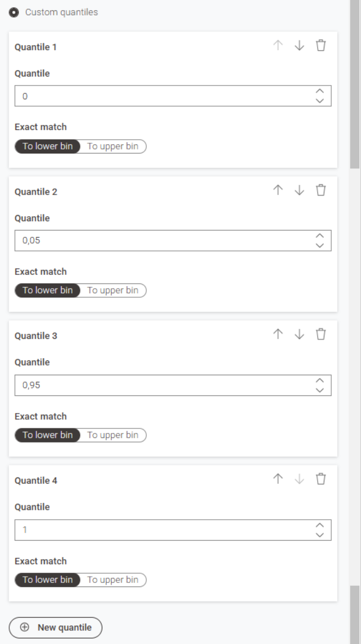
Task: Delete Quantile 4 with trash icon
Action: tap(321, 479)
